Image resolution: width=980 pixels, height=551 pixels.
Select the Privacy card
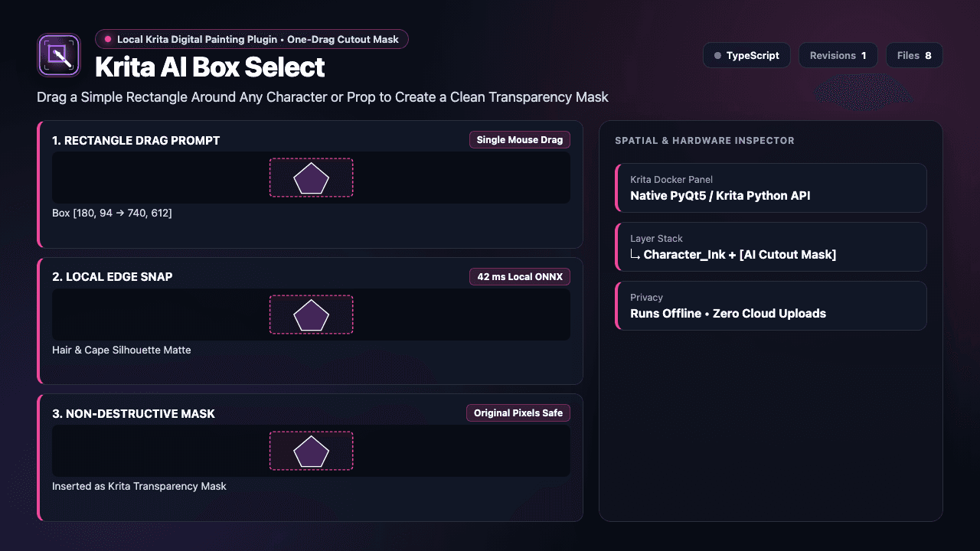[x=771, y=305]
